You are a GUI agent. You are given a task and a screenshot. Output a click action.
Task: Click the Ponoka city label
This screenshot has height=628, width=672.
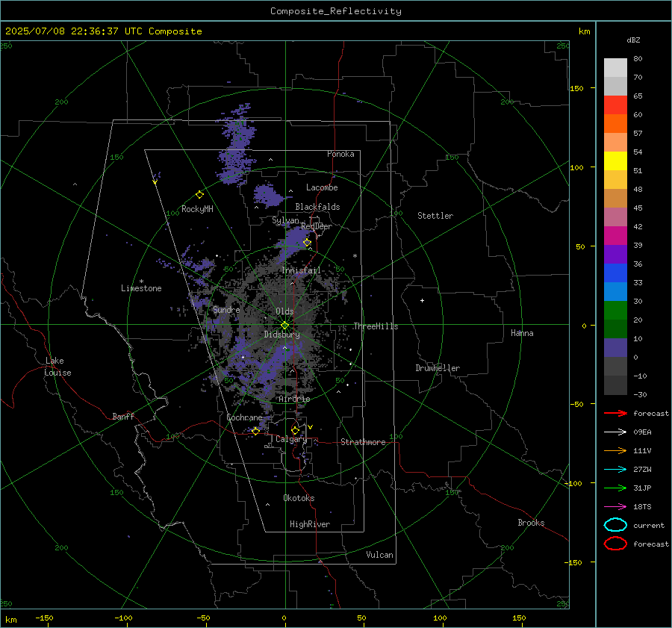pyautogui.click(x=340, y=154)
